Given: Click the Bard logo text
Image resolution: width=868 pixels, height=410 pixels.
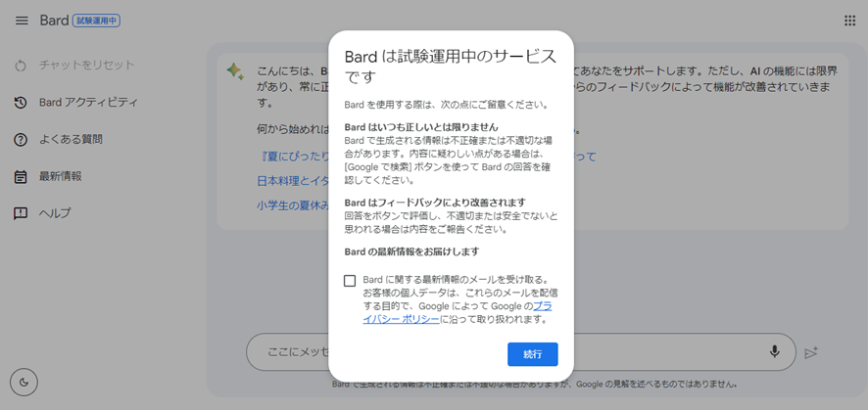Looking at the screenshot, I should pos(54,21).
